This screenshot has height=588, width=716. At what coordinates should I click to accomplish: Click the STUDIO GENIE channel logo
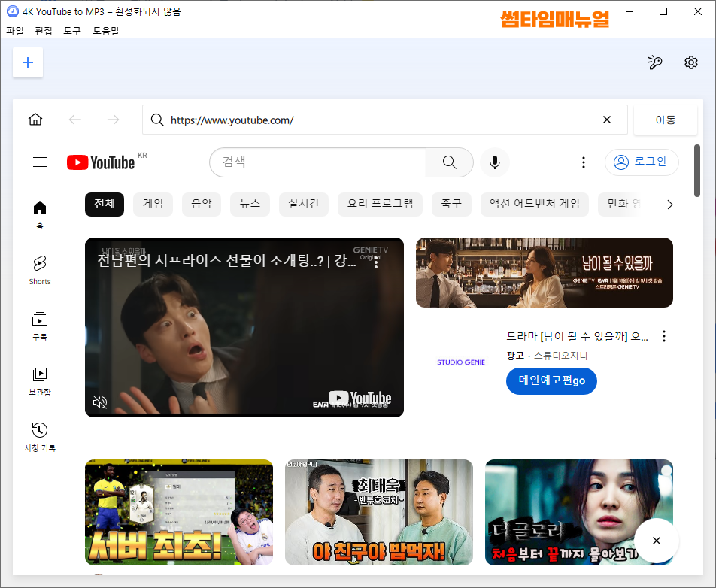coord(461,362)
